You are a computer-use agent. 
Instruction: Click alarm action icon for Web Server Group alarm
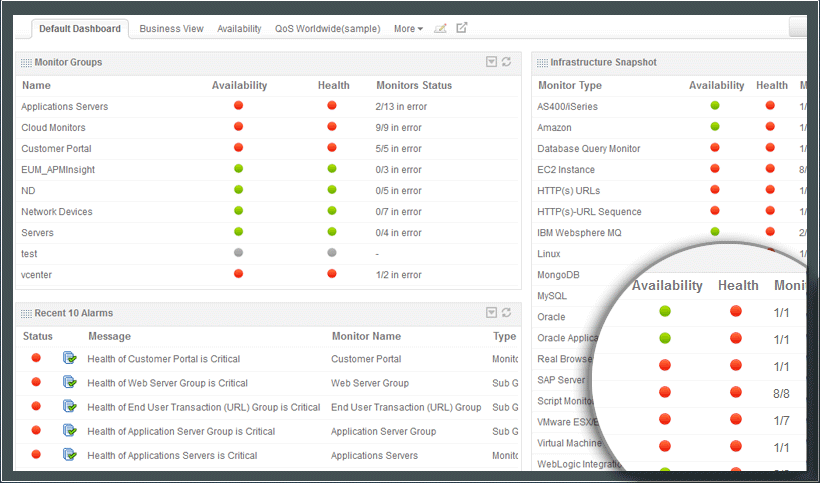click(x=70, y=382)
